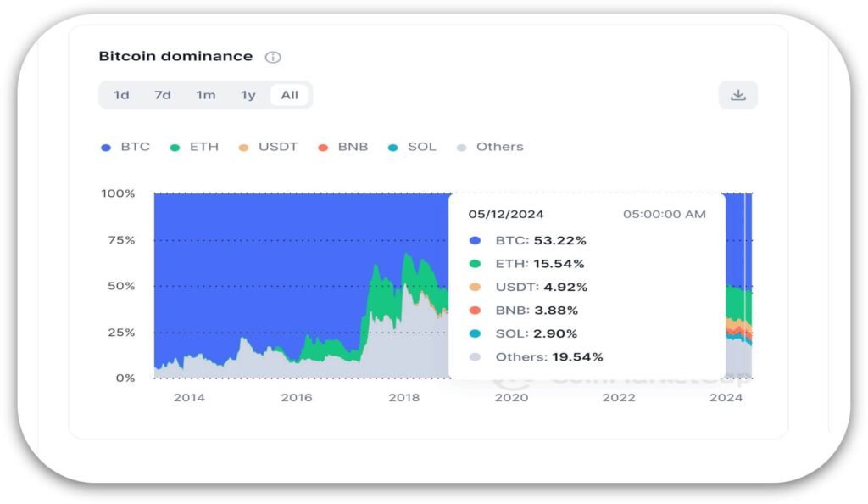Click the 2014 x-axis label
The image size is (868, 504).
tap(189, 398)
